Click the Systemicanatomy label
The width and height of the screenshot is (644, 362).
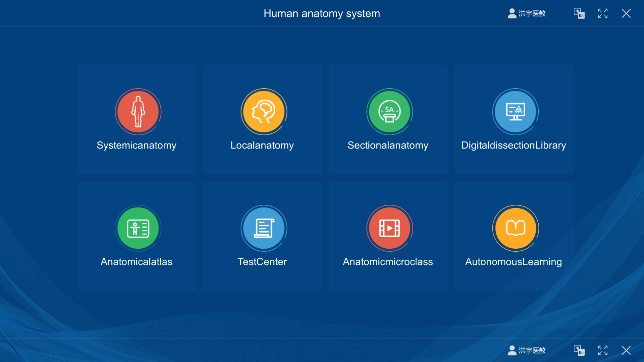[x=137, y=145]
